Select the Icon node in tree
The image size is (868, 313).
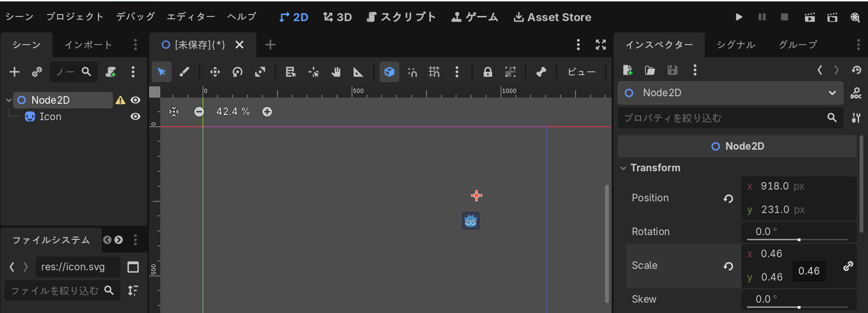click(50, 116)
